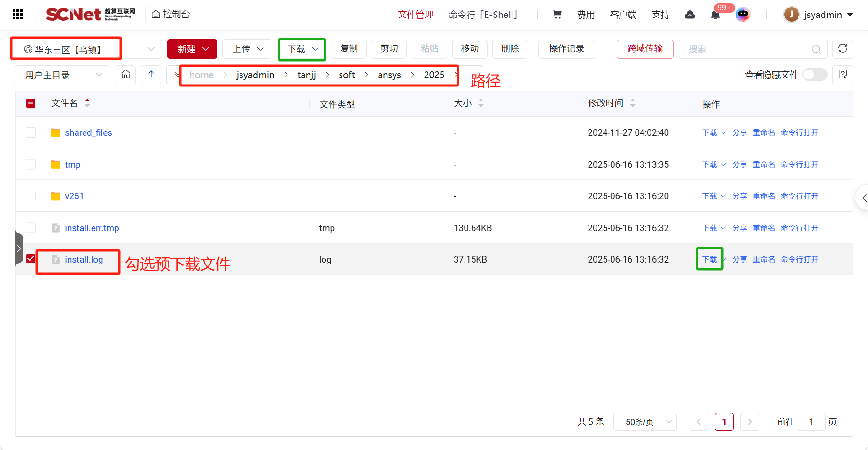Click the search input field
Screen dimensions: 868x450
(x=747, y=49)
